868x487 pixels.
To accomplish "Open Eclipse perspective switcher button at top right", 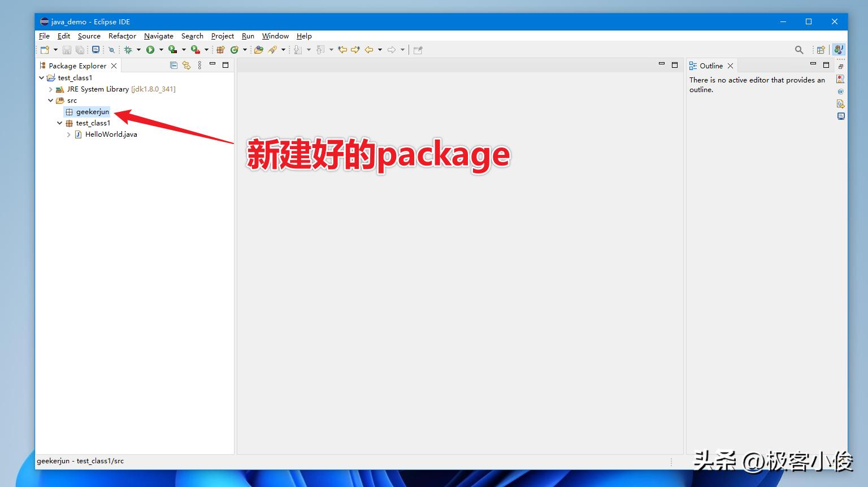I will [820, 49].
